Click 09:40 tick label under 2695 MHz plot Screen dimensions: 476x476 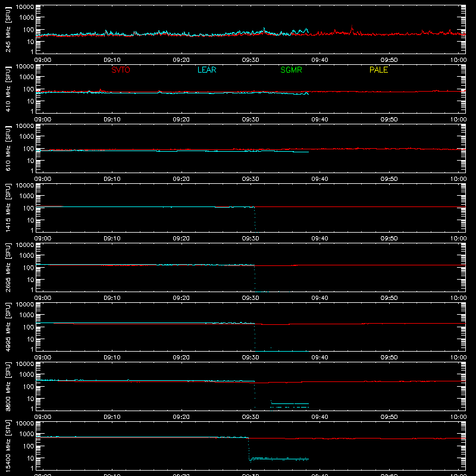pos(320,298)
